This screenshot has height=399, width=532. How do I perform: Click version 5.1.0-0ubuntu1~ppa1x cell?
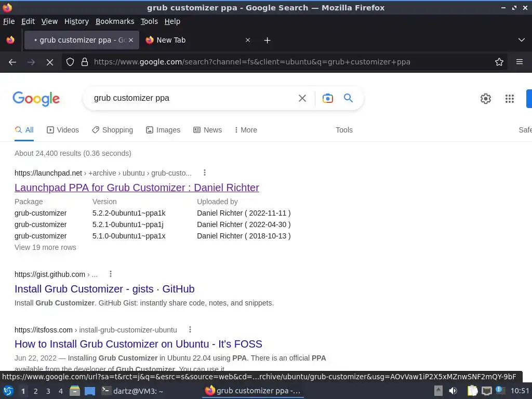(129, 236)
